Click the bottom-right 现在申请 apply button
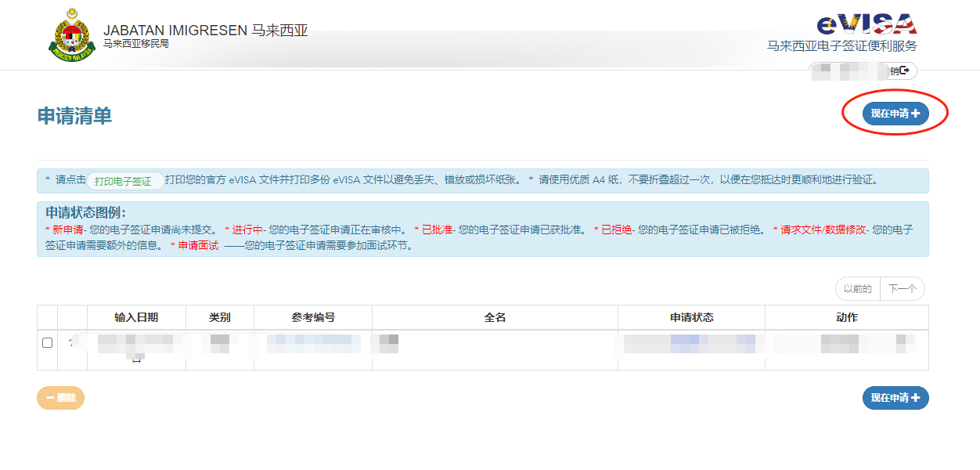This screenshot has height=470, width=980. coord(895,398)
